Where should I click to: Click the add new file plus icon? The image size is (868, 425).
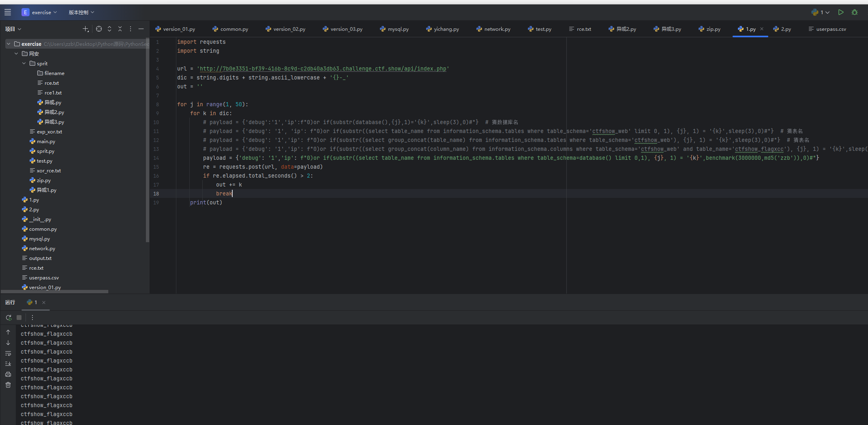pos(86,29)
